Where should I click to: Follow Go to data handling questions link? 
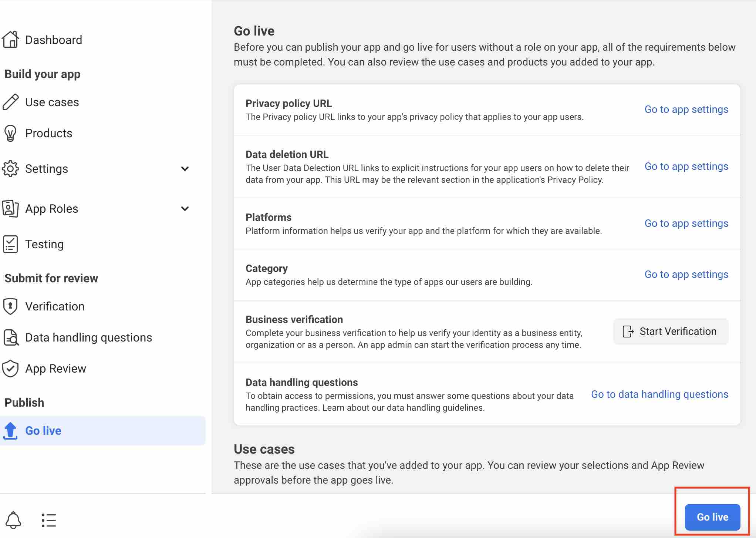[659, 394]
